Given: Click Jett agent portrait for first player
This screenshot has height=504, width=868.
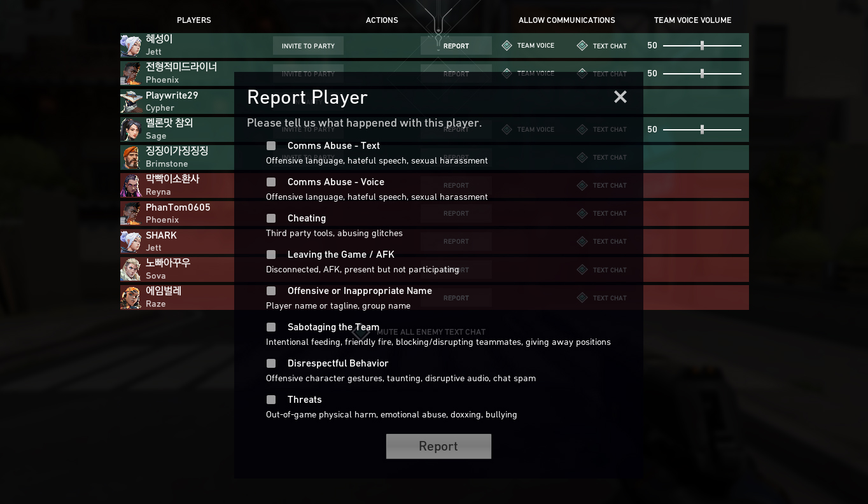Looking at the screenshot, I should point(131,46).
